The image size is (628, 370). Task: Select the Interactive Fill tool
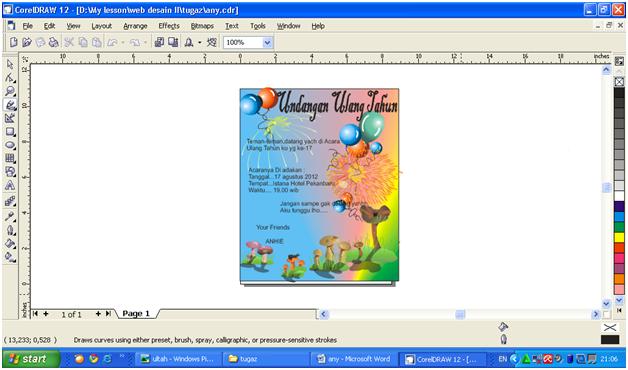pyautogui.click(x=10, y=257)
